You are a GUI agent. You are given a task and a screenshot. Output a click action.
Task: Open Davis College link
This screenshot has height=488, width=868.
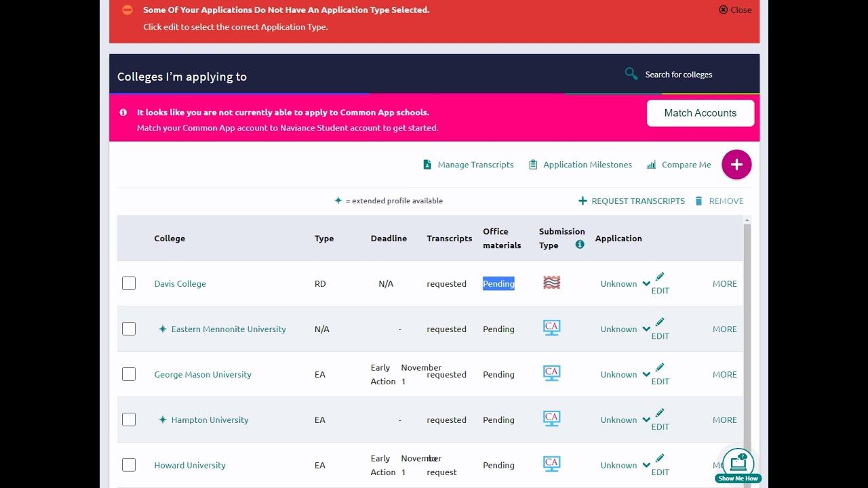click(180, 283)
